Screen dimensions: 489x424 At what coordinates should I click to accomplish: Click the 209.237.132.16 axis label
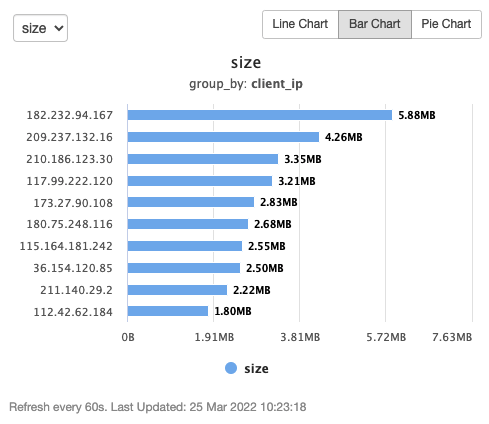click(70, 137)
